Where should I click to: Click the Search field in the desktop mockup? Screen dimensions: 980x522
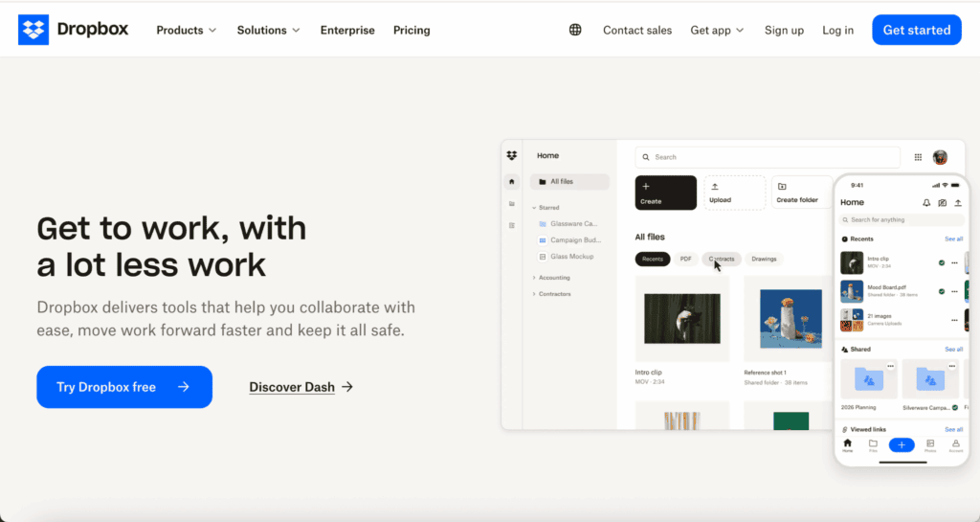[x=768, y=157]
